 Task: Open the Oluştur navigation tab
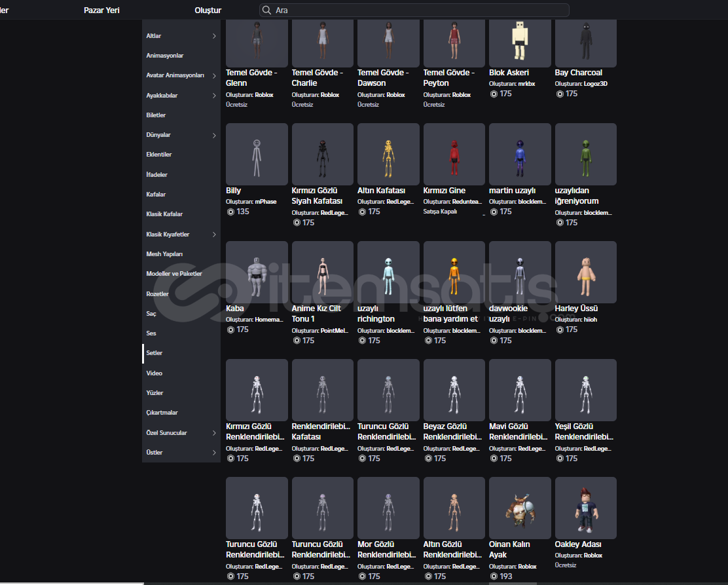208,10
